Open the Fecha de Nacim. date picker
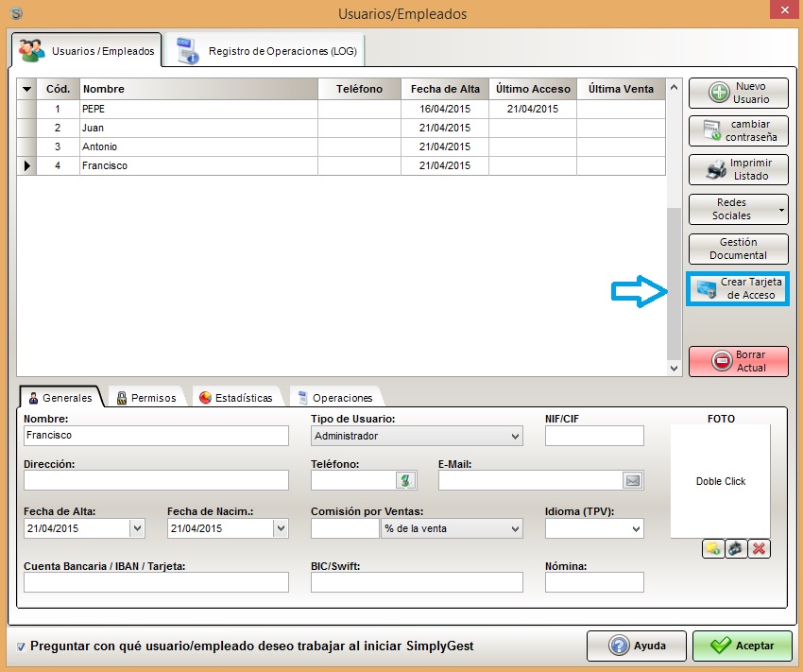 tap(281, 528)
